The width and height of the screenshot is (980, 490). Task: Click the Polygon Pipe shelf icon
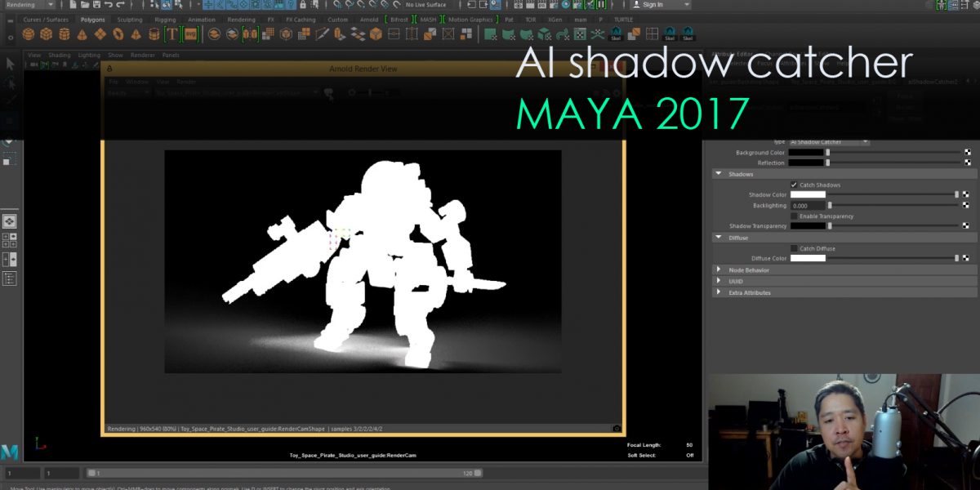point(154,34)
